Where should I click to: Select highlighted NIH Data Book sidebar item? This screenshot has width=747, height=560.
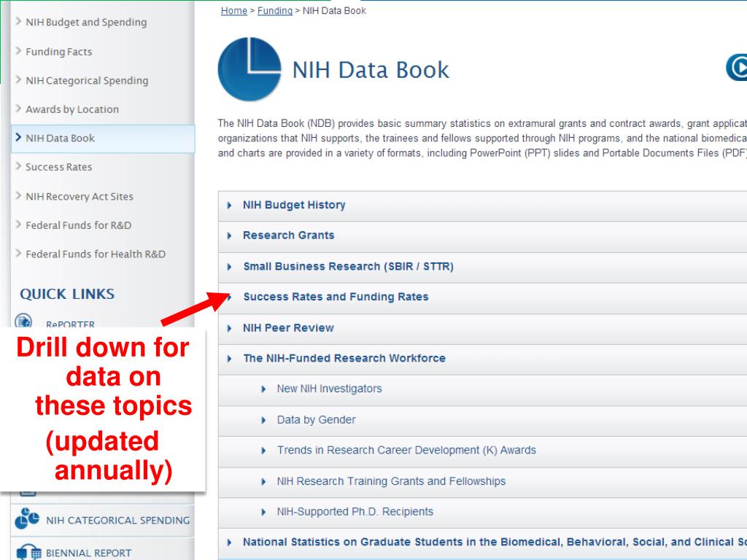(103, 139)
